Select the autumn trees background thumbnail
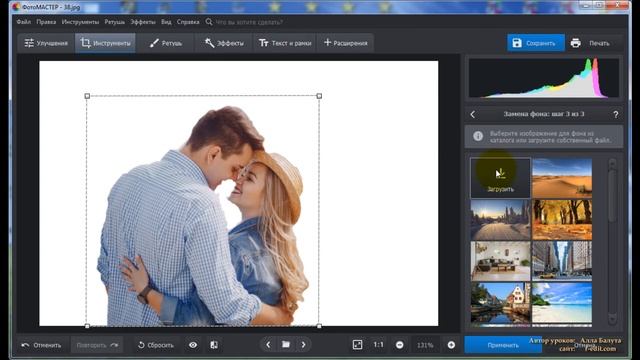This screenshot has height=360, width=640. [x=562, y=220]
